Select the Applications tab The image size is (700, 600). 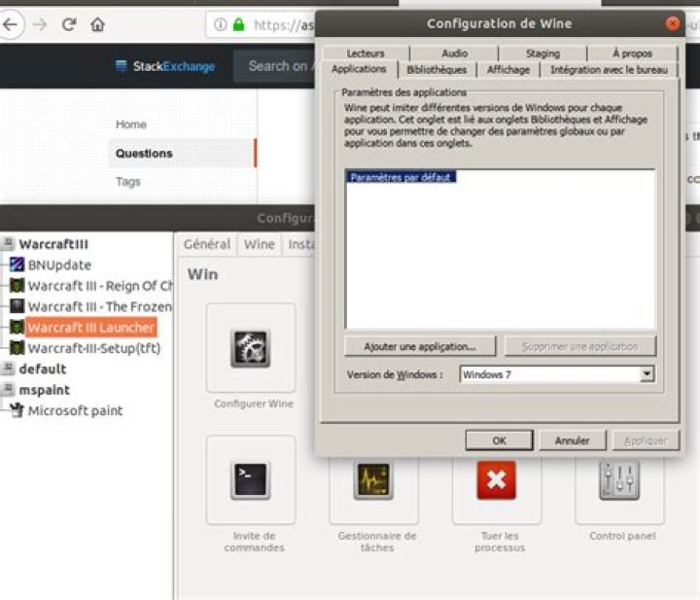359,69
